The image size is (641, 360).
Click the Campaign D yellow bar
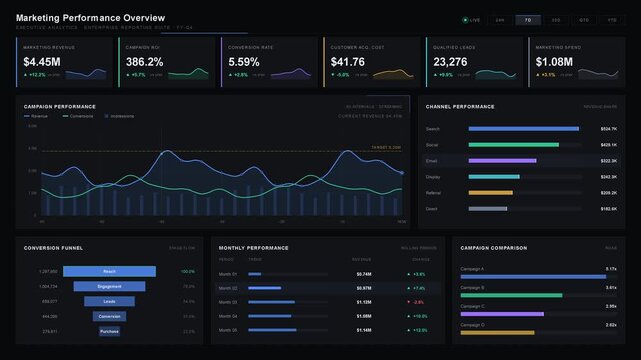click(498, 333)
